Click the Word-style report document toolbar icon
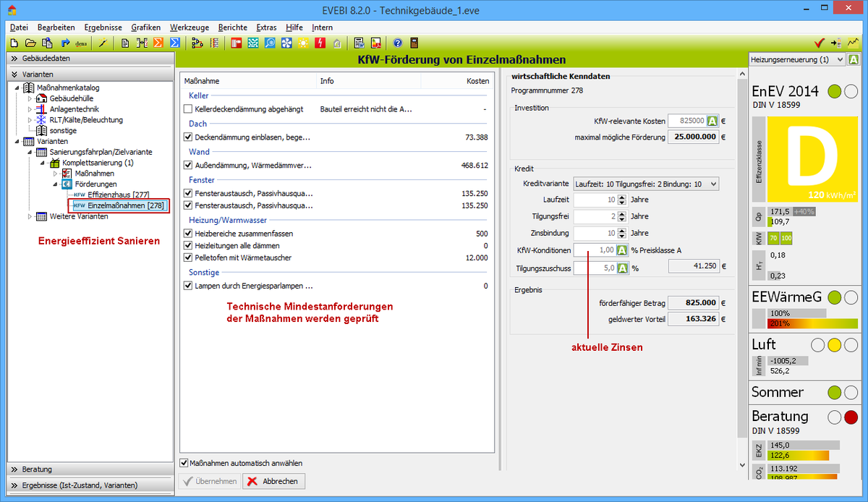 coord(359,43)
